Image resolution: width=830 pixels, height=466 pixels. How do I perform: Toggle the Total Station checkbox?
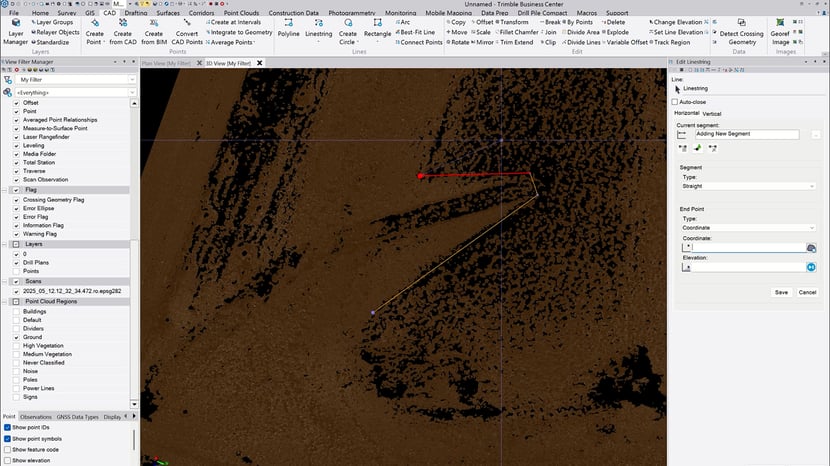16,163
